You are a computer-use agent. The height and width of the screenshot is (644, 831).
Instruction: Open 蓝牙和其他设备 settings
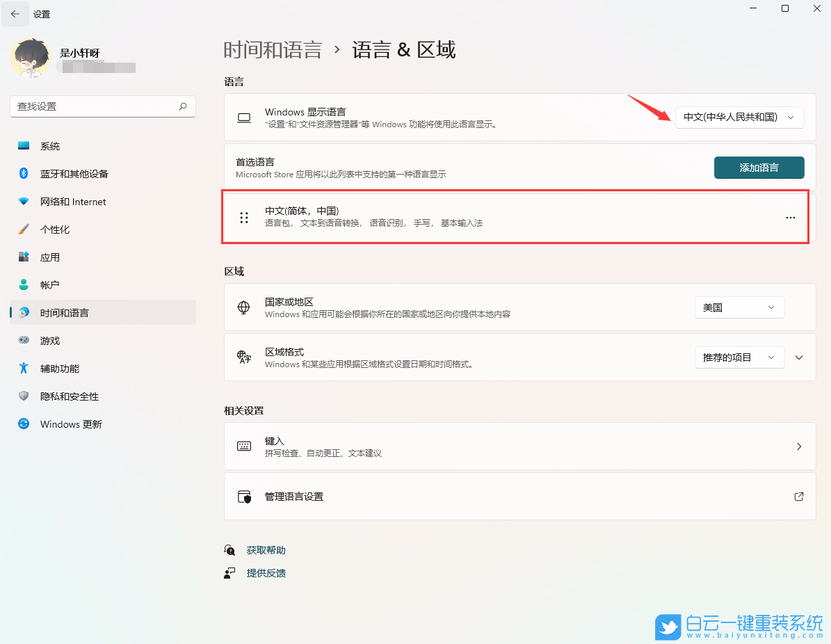(x=72, y=173)
